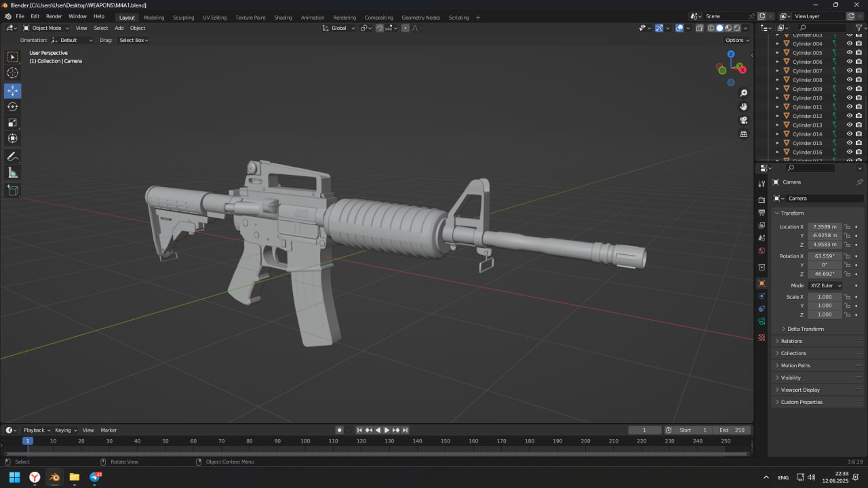Toggle render visibility for Cylinder.010
The height and width of the screenshot is (488, 868).
pos(859,98)
